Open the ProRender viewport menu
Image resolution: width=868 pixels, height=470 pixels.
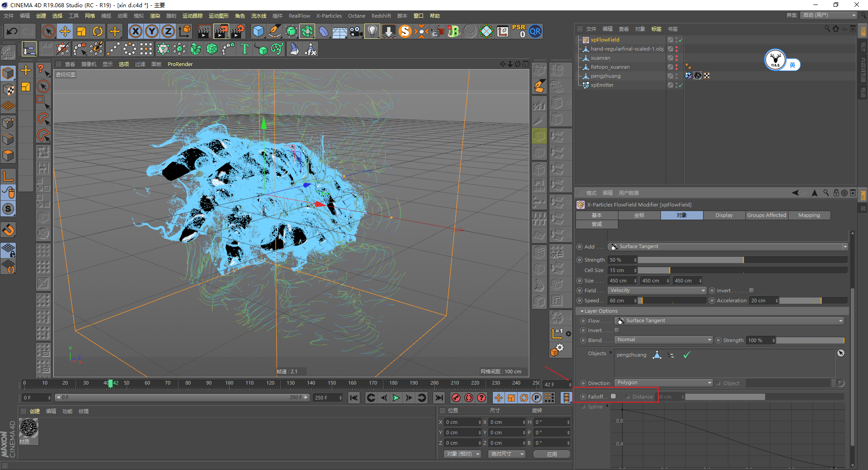tap(180, 64)
